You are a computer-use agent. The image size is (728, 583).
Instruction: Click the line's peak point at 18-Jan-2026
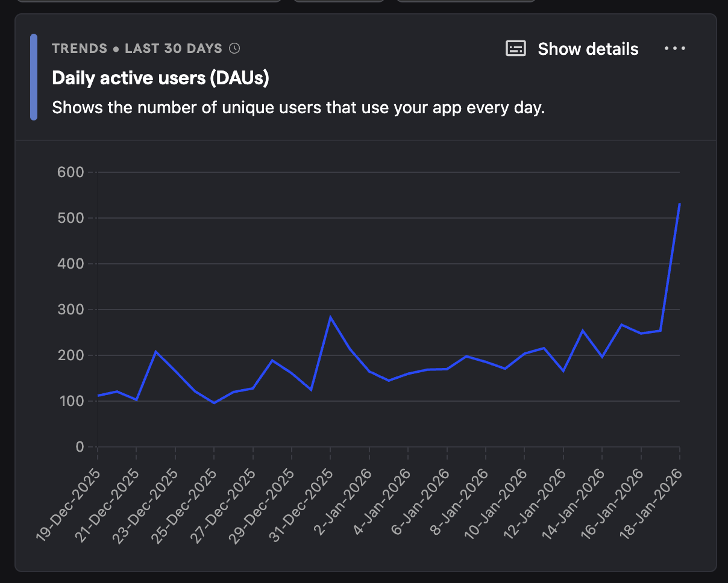[679, 205]
